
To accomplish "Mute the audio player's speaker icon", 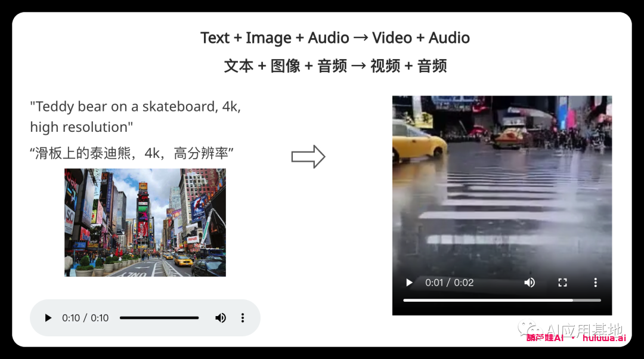I will coord(221,318).
